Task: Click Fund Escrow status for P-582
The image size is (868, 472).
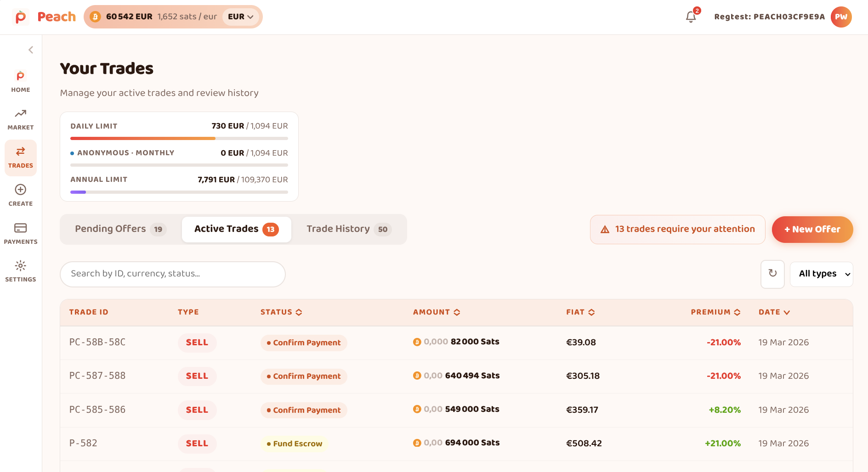Action: pos(295,444)
